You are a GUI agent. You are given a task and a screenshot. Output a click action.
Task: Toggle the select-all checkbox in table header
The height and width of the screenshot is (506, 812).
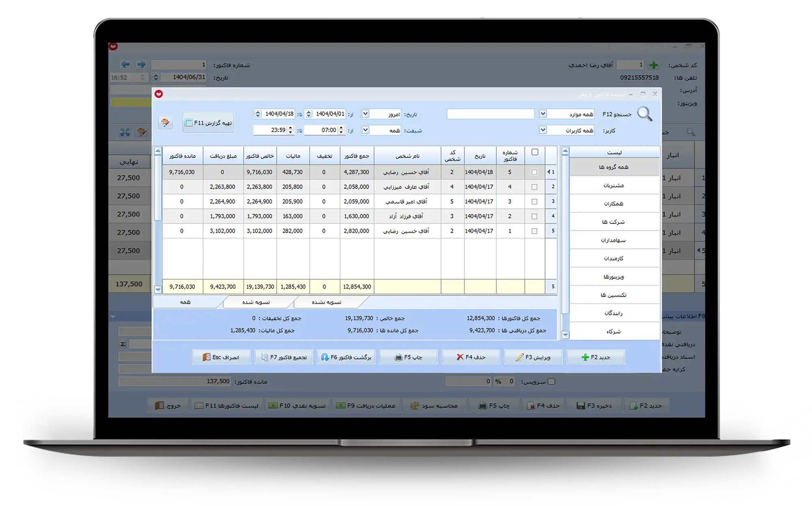(x=535, y=152)
